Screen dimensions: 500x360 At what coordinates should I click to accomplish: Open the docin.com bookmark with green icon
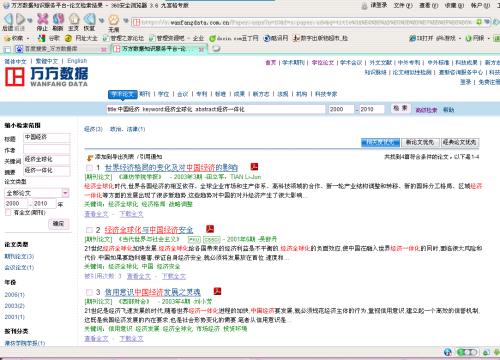click(234, 38)
